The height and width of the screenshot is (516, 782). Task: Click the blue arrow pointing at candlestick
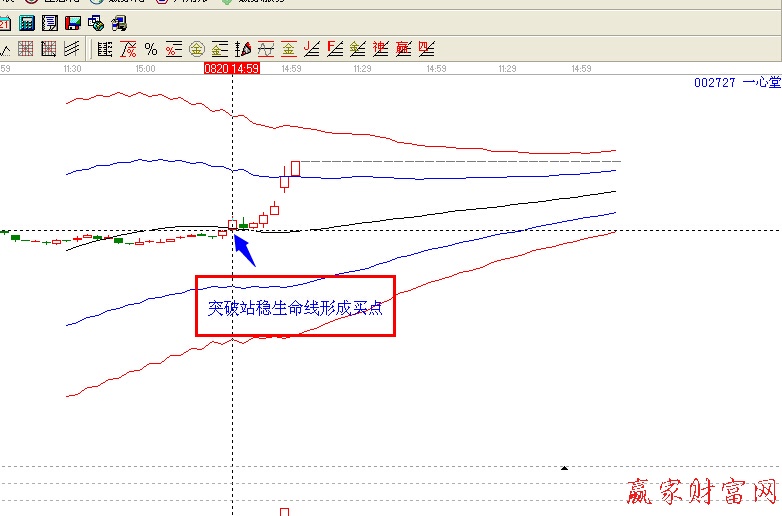(x=244, y=250)
